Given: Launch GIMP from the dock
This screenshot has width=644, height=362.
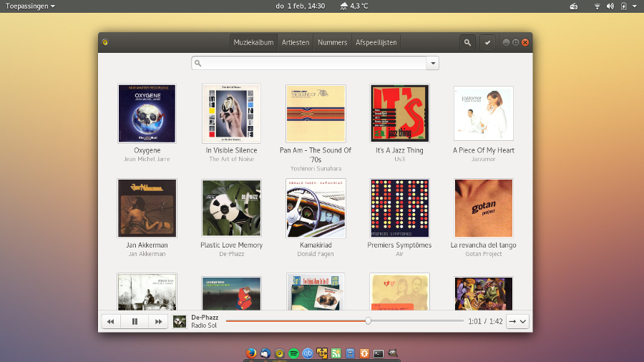Looking at the screenshot, I should pyautogui.click(x=393, y=353).
